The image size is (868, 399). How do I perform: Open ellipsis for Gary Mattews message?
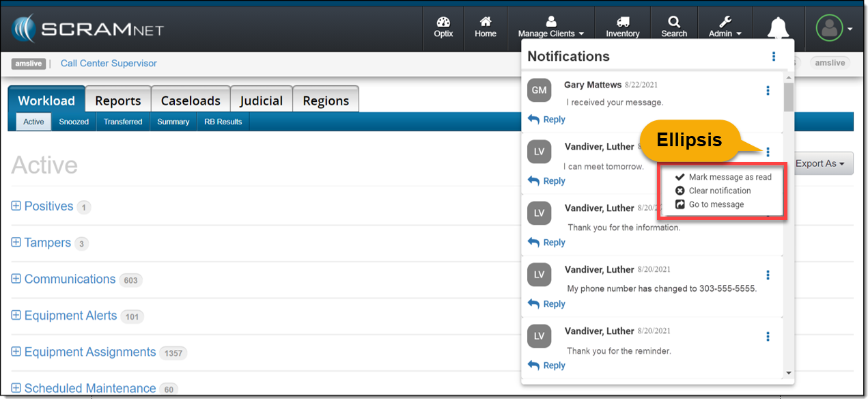768,90
